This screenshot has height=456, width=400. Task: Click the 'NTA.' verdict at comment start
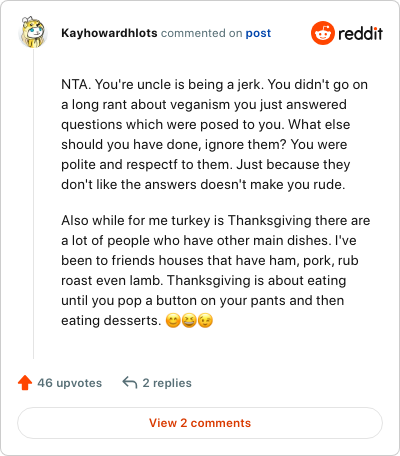click(76, 84)
